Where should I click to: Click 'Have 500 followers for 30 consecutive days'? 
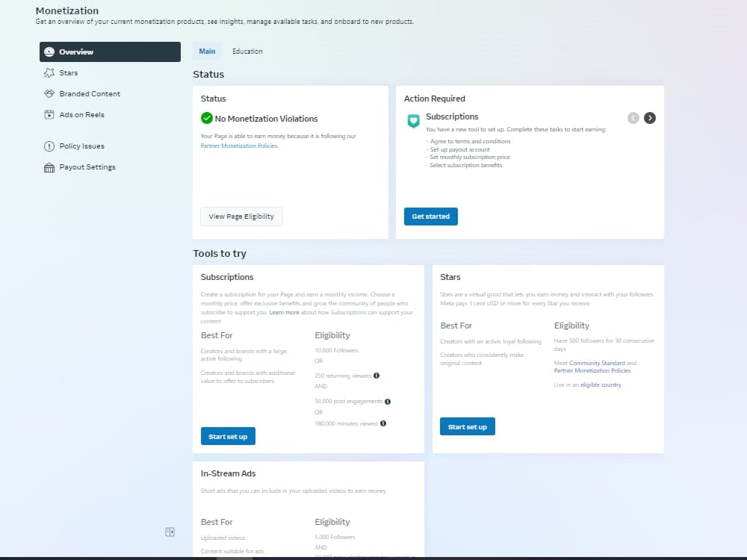pos(604,345)
